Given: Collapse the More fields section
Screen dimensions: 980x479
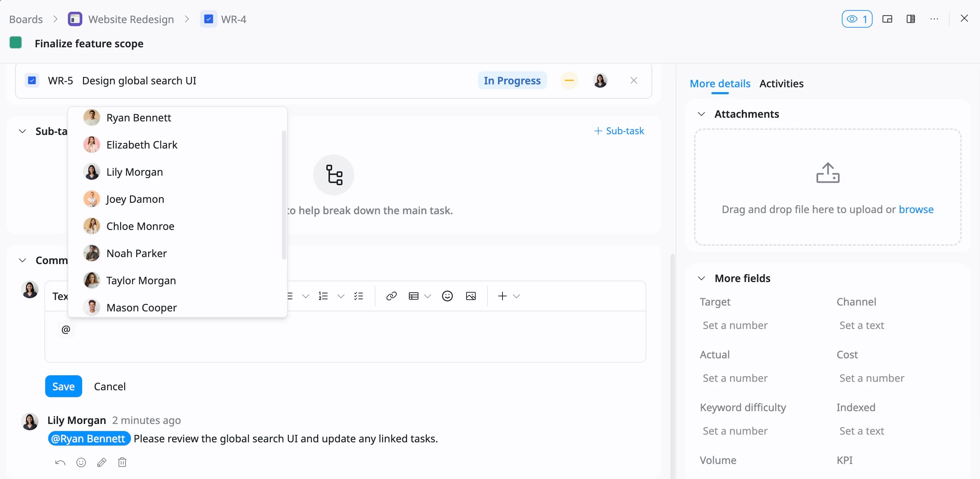Looking at the screenshot, I should (701, 278).
